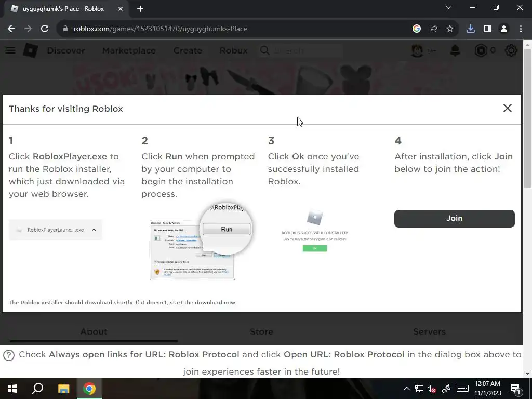This screenshot has width=532, height=399.
Task: Open Create in the Roblox navbar
Action: tap(188, 50)
